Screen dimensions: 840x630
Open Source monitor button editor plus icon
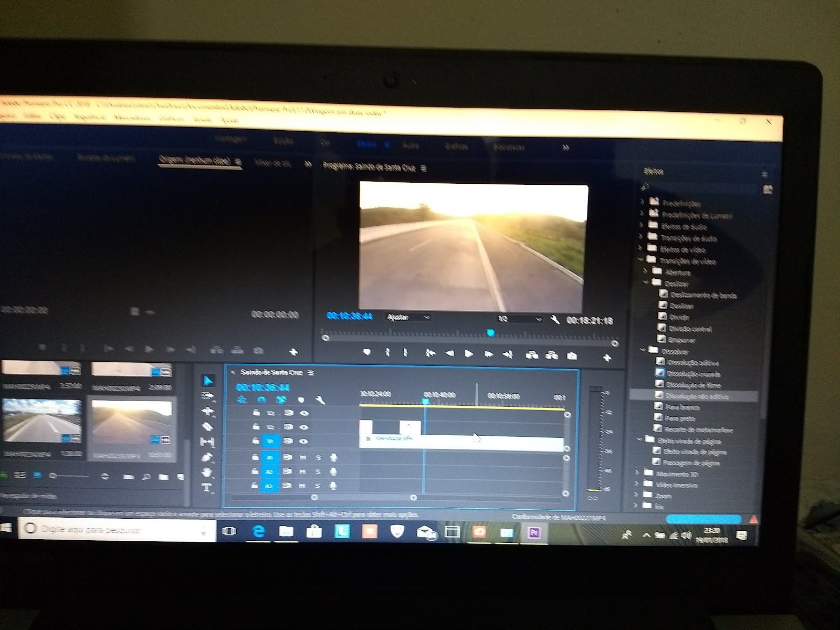(x=293, y=351)
